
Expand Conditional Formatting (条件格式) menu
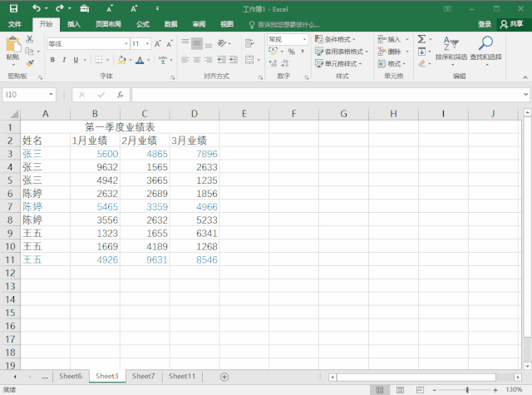pos(335,39)
